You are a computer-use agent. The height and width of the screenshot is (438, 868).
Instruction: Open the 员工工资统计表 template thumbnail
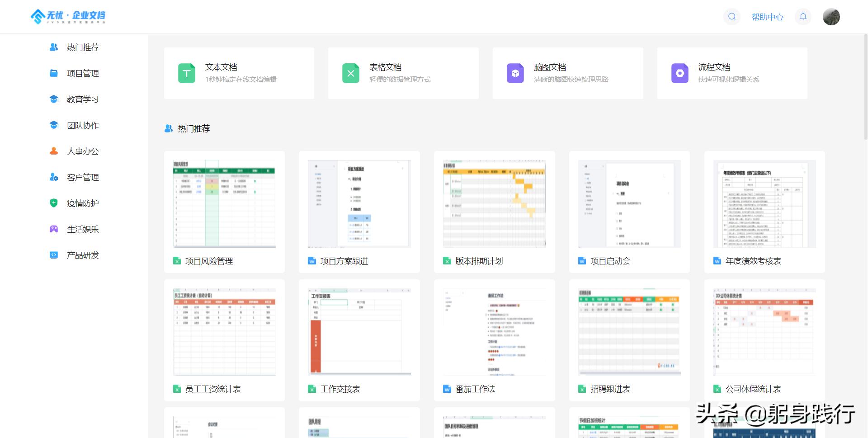click(x=224, y=332)
